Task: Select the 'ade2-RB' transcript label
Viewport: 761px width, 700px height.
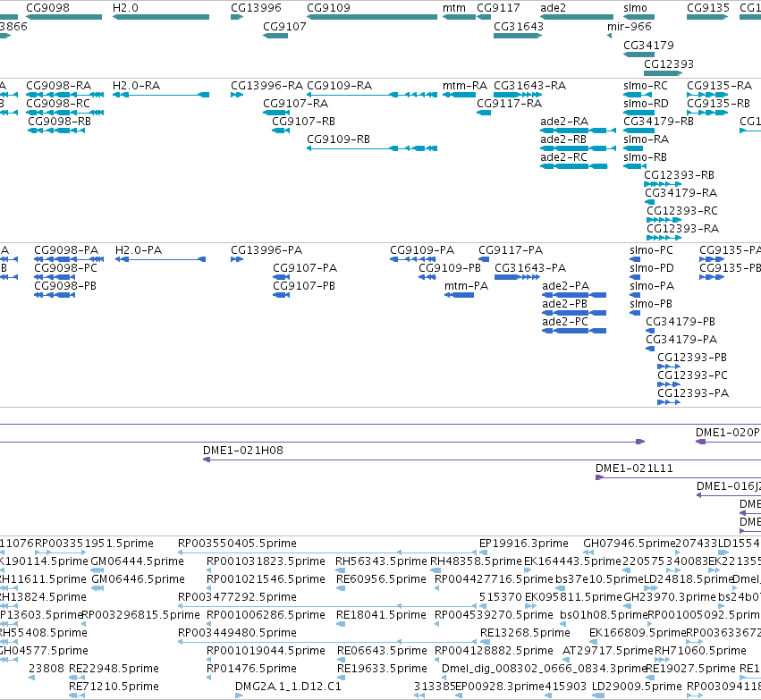Action: (x=563, y=139)
